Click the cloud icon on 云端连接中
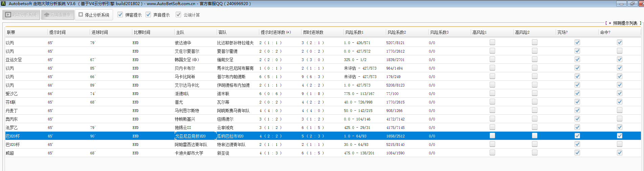Image resolution: width=644 pixels, height=171 pixels. click(47, 15)
